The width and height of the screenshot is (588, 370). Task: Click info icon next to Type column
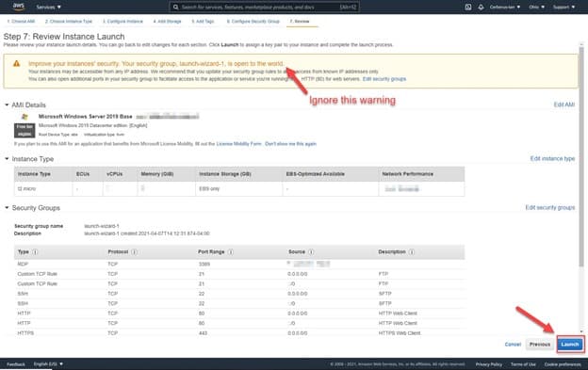pyautogui.click(x=35, y=251)
